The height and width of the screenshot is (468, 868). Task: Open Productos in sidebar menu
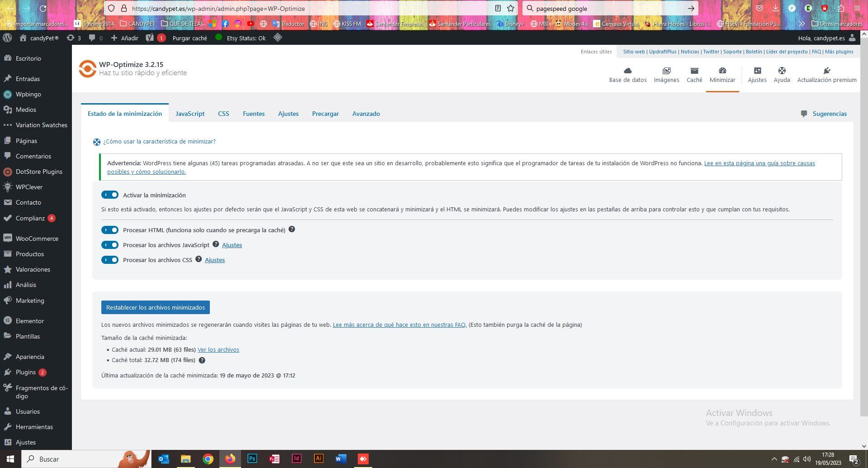(36, 254)
